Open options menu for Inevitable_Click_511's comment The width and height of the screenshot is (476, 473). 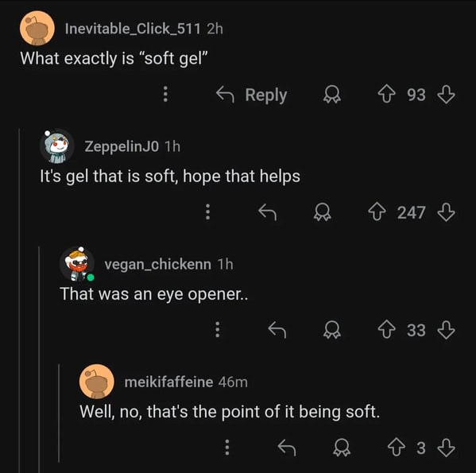(x=165, y=94)
